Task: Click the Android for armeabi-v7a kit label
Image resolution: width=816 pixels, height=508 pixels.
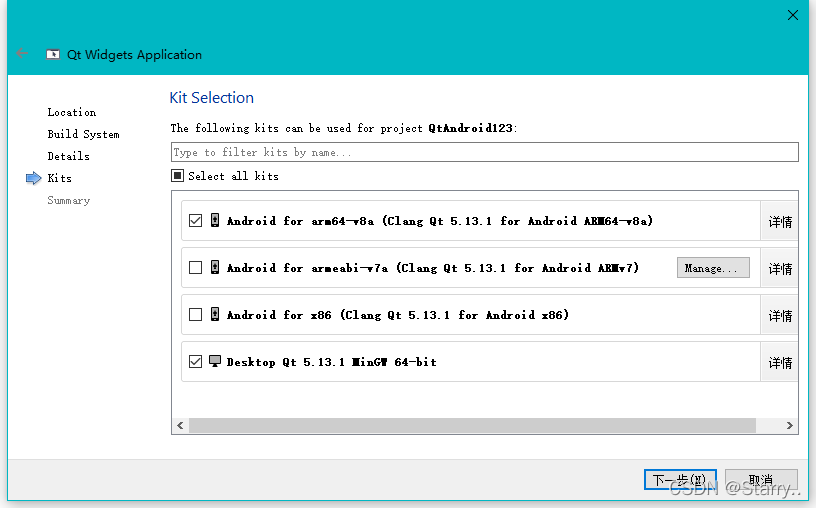Action: pyautogui.click(x=432, y=268)
